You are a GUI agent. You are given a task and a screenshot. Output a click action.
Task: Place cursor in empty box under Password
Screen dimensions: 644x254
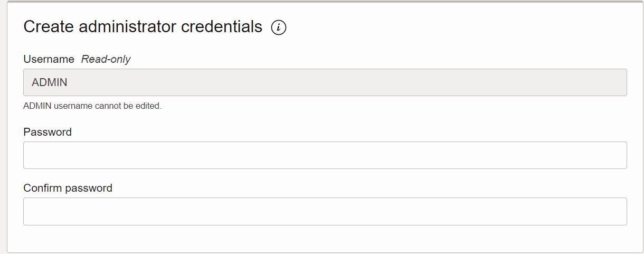tap(325, 155)
